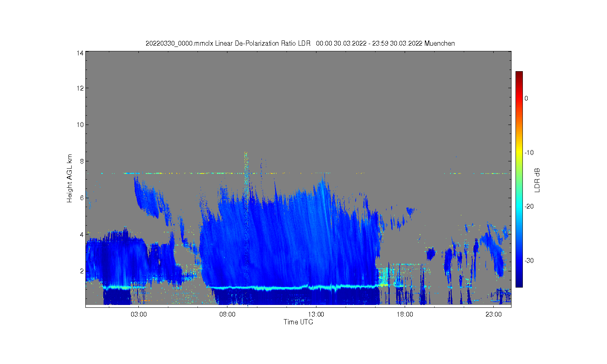Click the colorbar tick label 0

pos(526,98)
